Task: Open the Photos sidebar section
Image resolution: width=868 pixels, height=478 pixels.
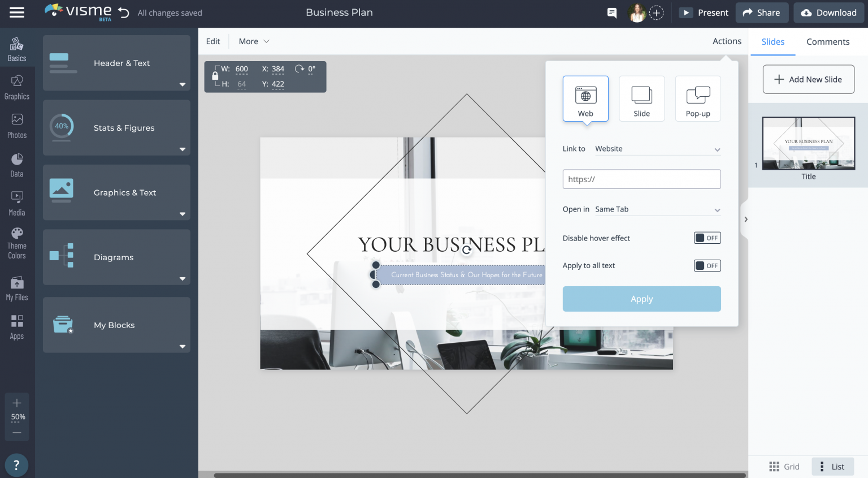Action: point(17,126)
